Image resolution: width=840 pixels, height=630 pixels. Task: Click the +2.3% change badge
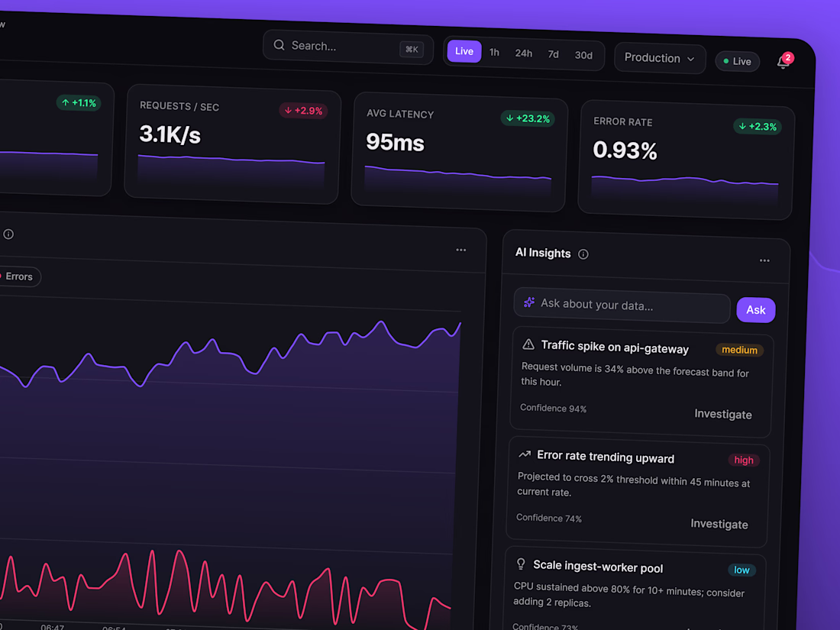(x=758, y=127)
